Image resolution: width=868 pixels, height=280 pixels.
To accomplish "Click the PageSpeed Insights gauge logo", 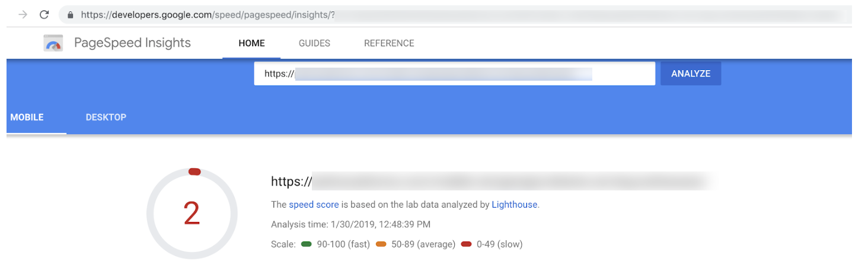I will (53, 43).
